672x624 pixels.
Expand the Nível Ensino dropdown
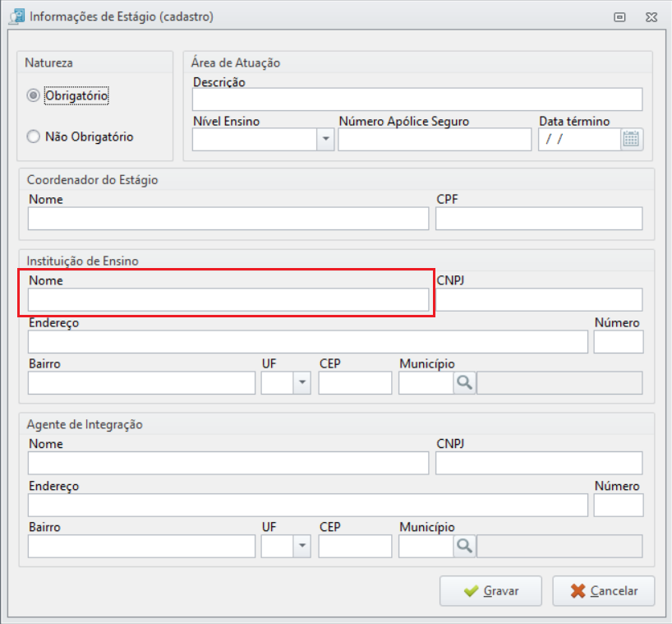[x=325, y=140]
